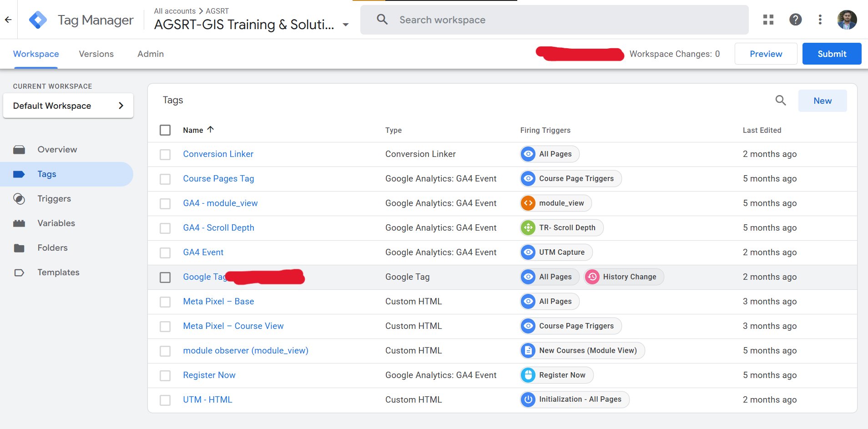This screenshot has height=429, width=868.
Task: Click the Initialization - All Pages trigger icon
Action: point(528,399)
